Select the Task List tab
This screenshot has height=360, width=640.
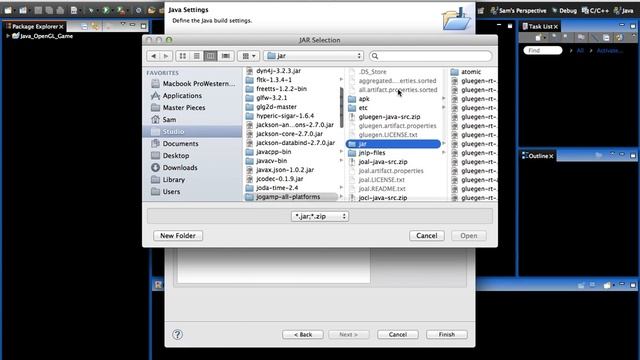pos(540,27)
